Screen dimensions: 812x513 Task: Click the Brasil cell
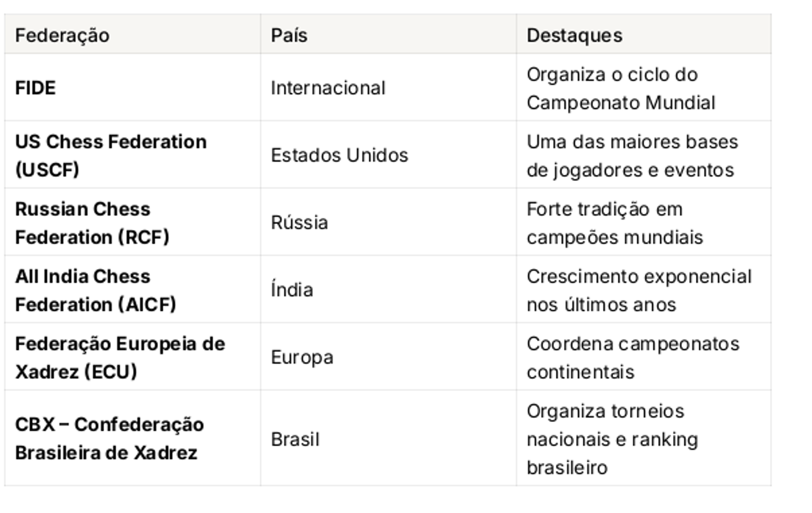tap(388, 438)
